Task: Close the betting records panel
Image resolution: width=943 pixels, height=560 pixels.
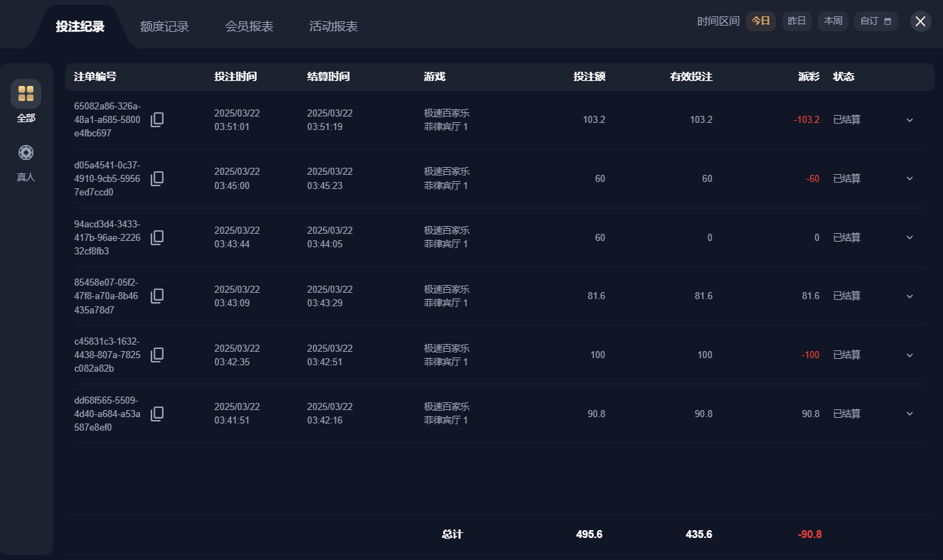Action: coord(920,21)
